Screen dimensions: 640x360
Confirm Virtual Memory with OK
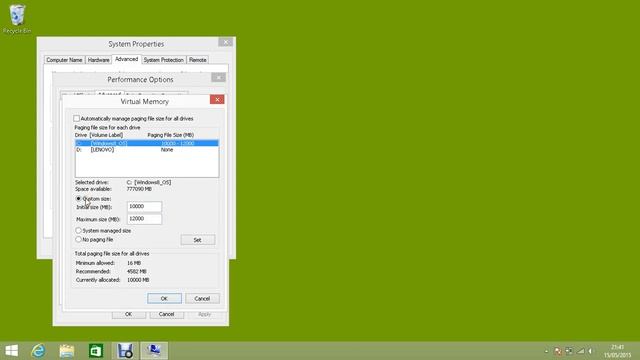pyautogui.click(x=164, y=298)
